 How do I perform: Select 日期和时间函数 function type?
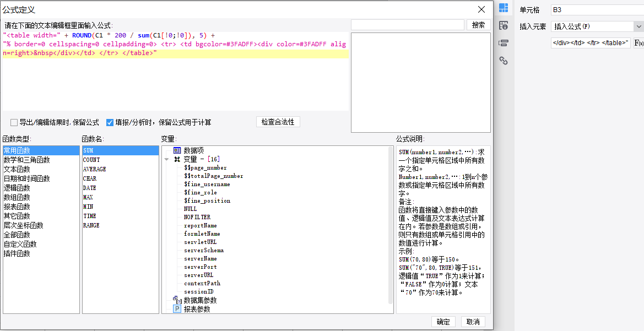click(41, 178)
